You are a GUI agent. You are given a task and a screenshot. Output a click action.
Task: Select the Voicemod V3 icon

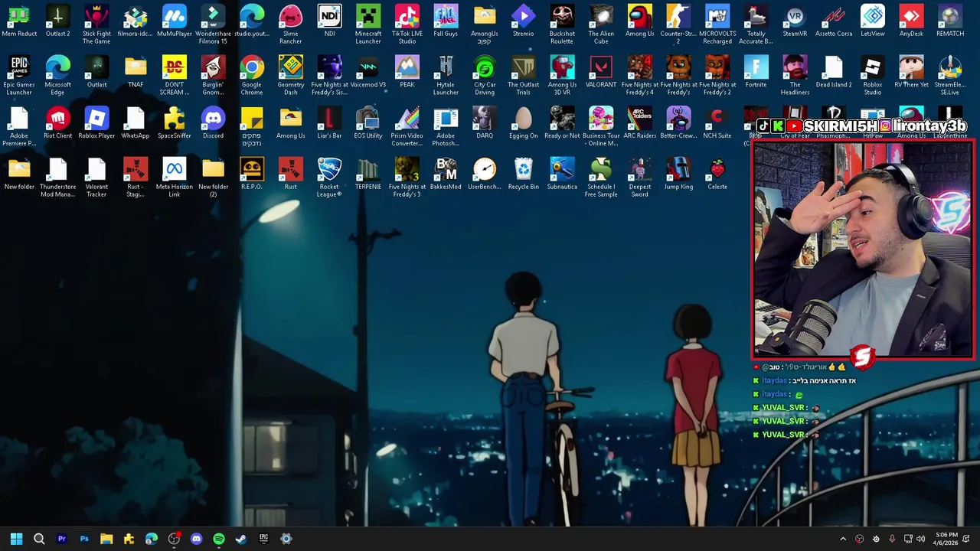point(368,73)
